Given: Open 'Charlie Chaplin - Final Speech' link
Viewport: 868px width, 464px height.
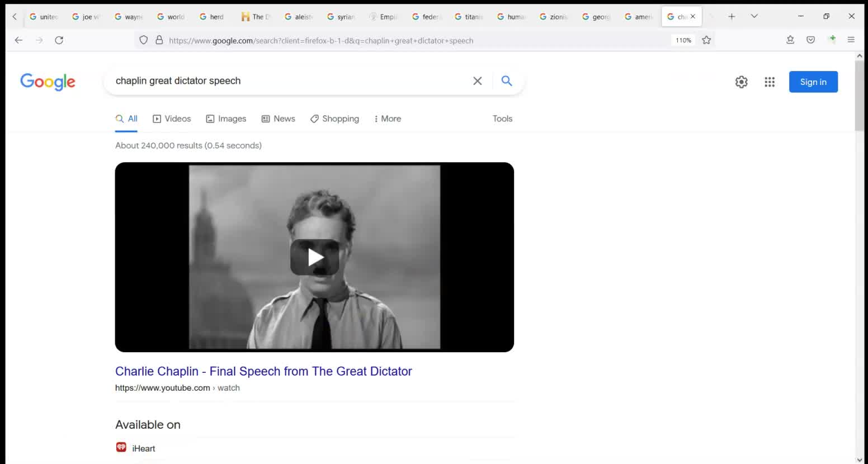Looking at the screenshot, I should [263, 371].
